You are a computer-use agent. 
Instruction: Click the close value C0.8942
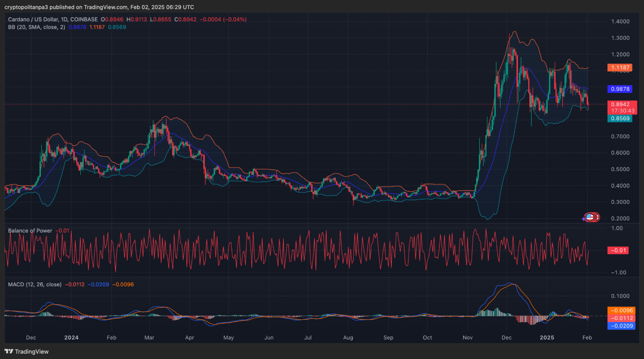click(185, 19)
